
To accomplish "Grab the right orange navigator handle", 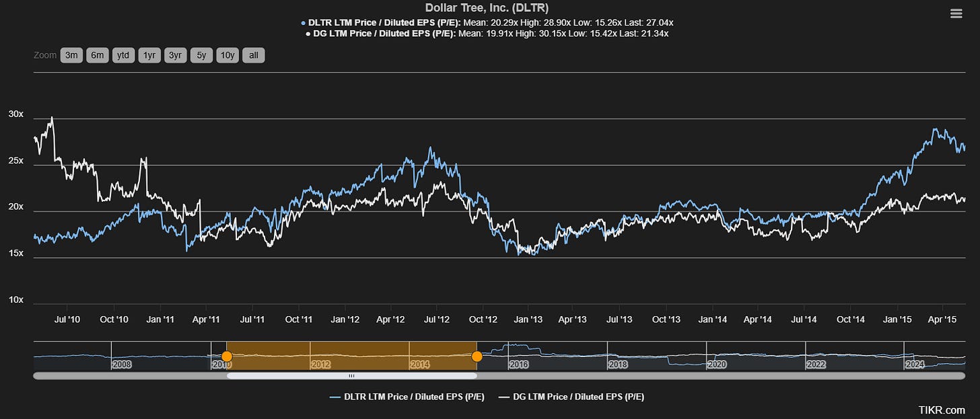I will point(477,356).
